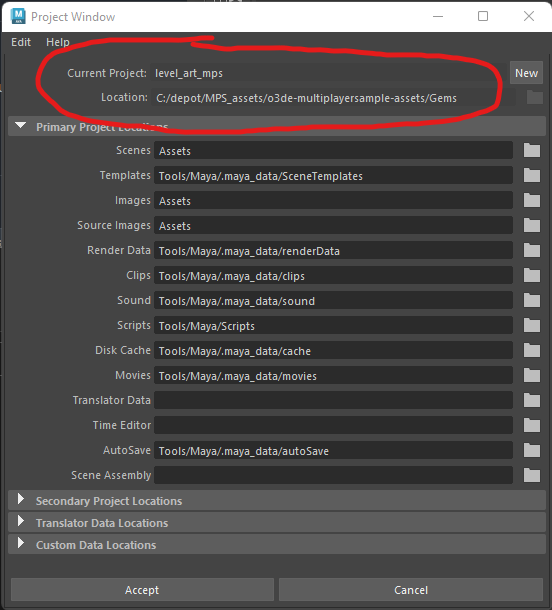
Task: Browse folder for Movies location
Action: pos(532,375)
